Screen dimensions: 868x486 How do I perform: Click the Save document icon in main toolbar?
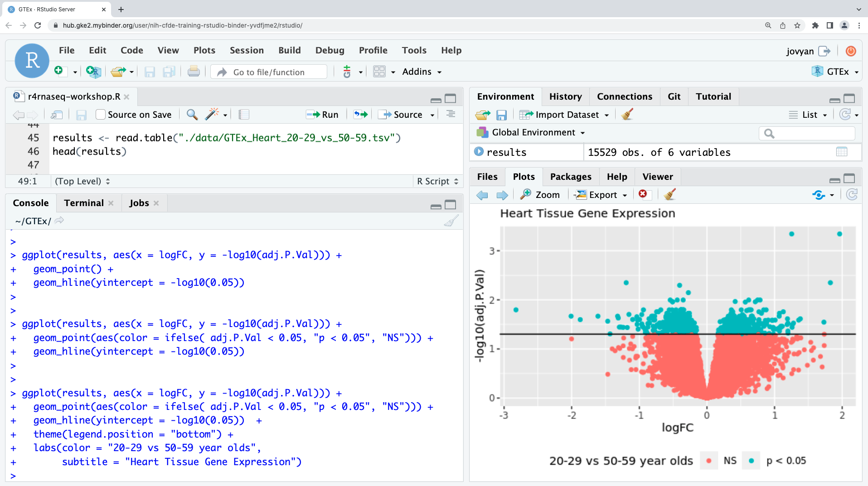click(150, 72)
